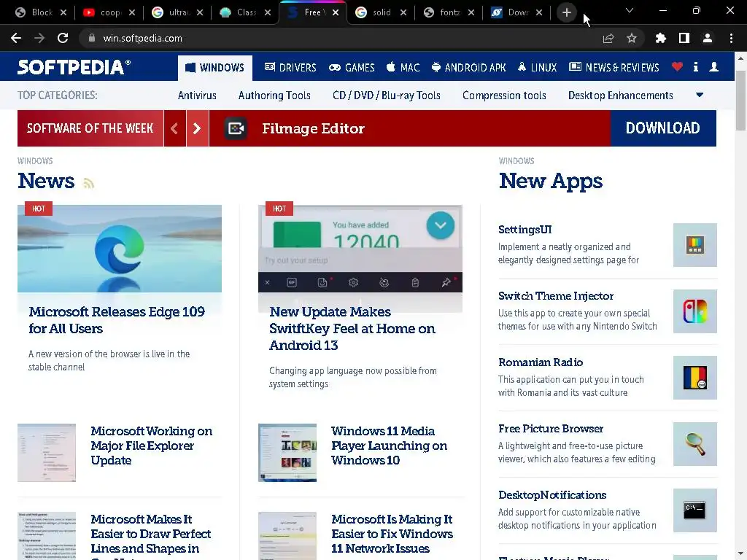This screenshot has height=560, width=747.
Task: Select the Windows section tab
Action: 215,68
